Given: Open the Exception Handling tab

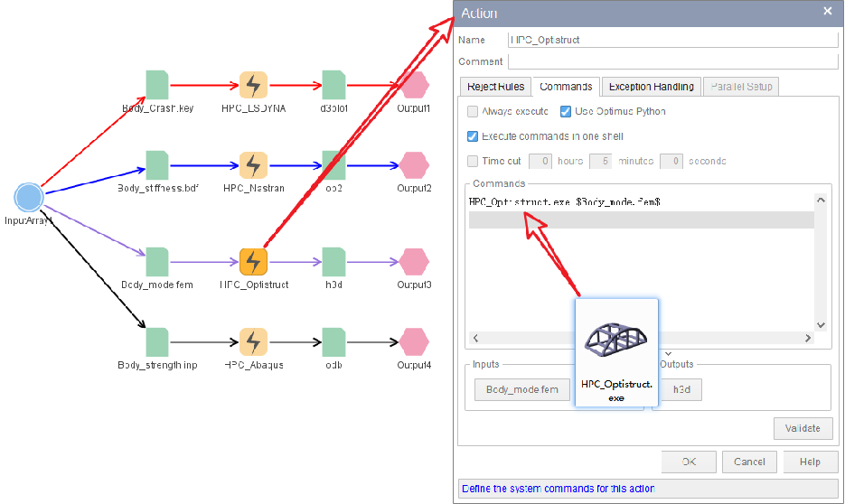Looking at the screenshot, I should click(651, 87).
